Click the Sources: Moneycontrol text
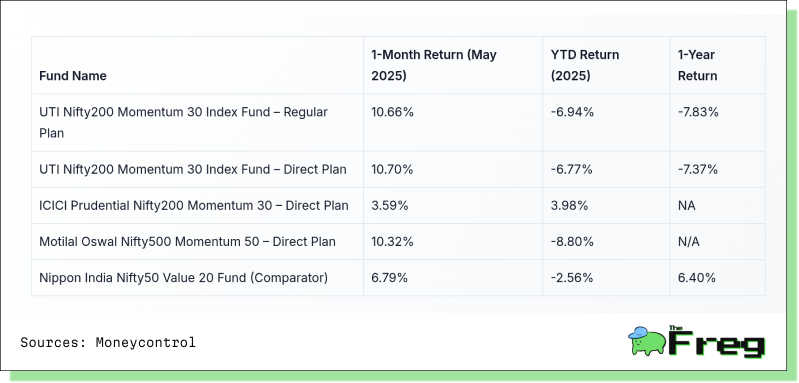The image size is (799, 383). [108, 342]
